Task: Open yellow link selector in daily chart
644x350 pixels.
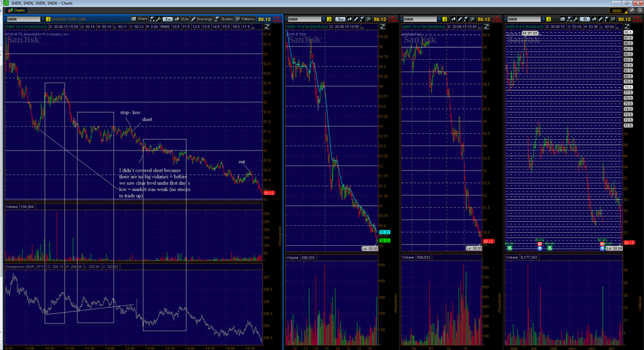Action: coord(549,19)
